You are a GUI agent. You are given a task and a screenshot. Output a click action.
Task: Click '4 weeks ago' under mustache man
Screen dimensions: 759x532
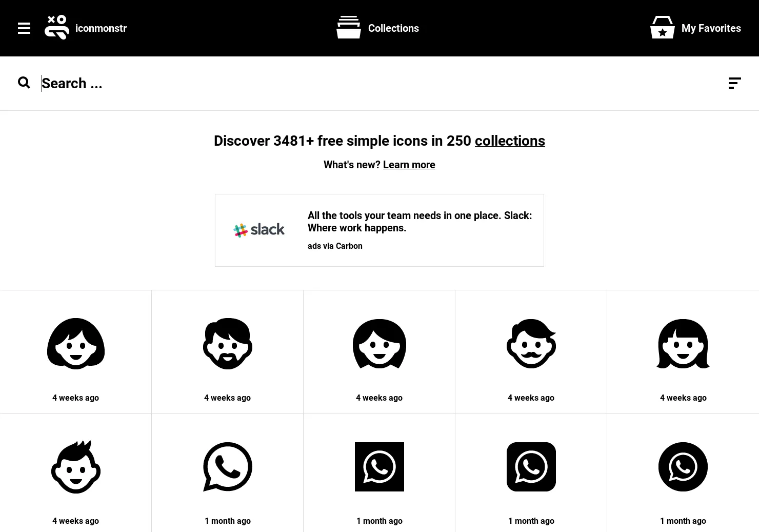click(x=531, y=398)
